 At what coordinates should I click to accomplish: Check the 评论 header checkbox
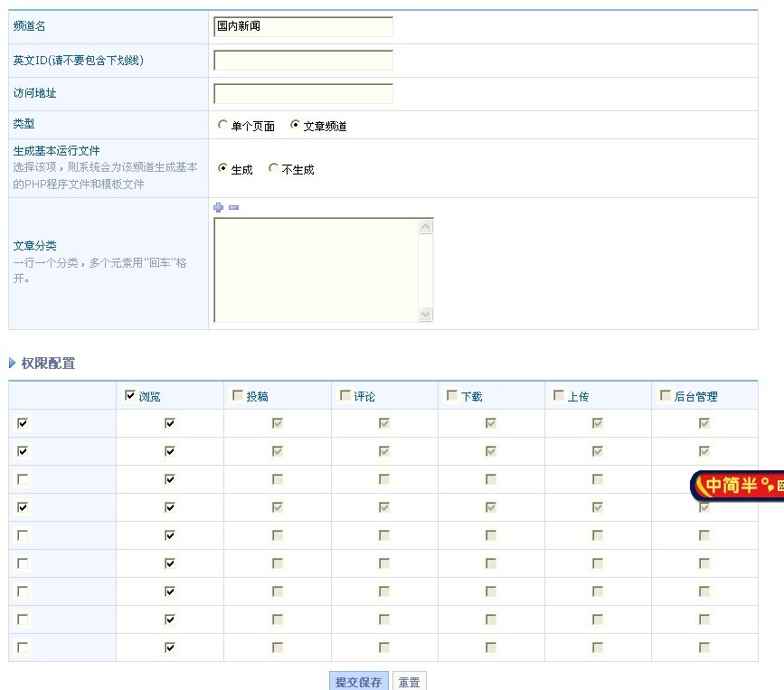pyautogui.click(x=345, y=395)
